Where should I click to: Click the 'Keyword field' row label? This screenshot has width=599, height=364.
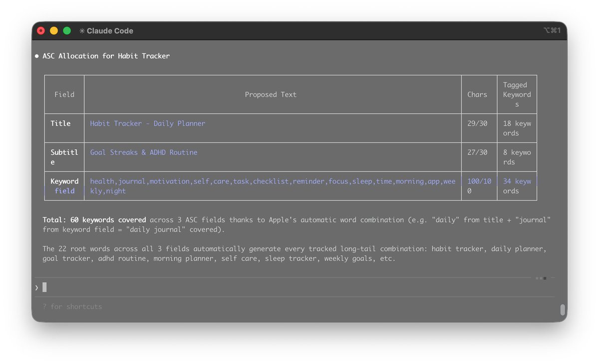point(64,186)
